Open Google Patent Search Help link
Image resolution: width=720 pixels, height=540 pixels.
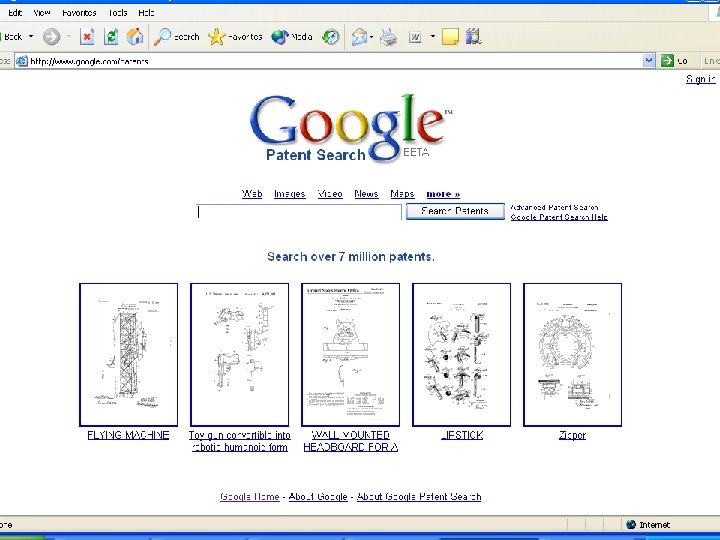tap(559, 217)
